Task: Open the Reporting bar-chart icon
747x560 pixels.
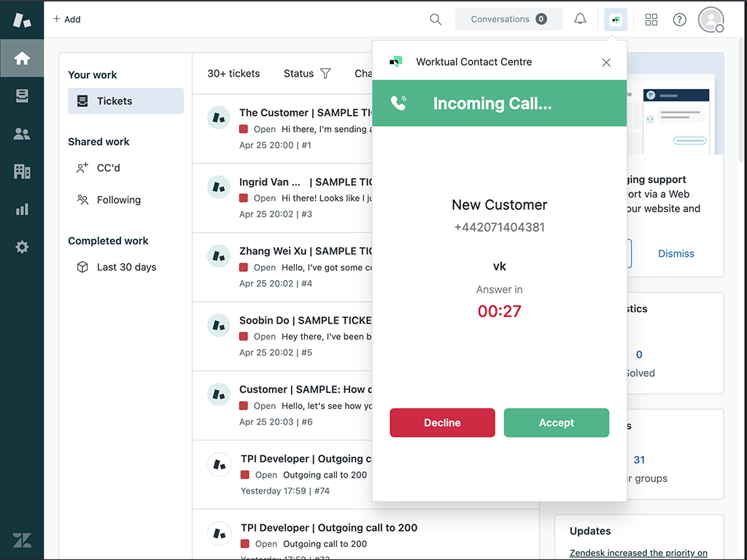Action: click(x=22, y=209)
